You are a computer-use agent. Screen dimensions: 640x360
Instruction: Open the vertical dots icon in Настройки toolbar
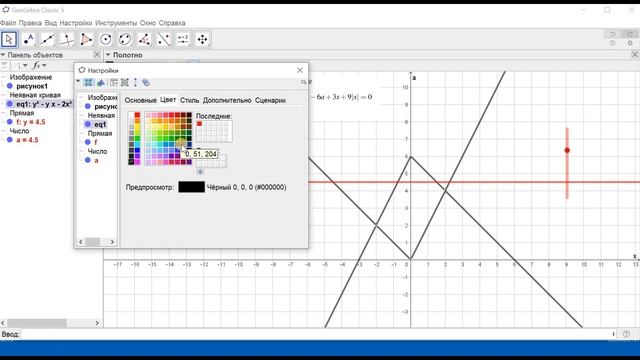(x=136, y=82)
